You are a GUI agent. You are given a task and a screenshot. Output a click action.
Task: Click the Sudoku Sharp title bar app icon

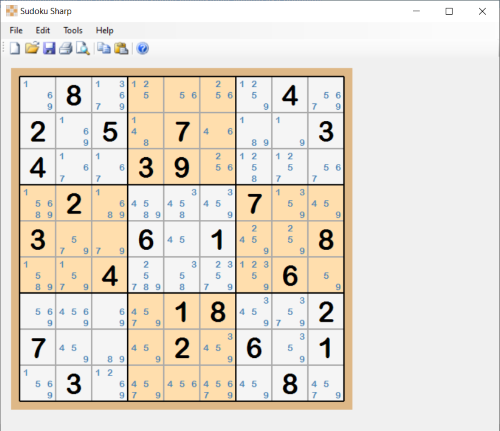[12, 11]
